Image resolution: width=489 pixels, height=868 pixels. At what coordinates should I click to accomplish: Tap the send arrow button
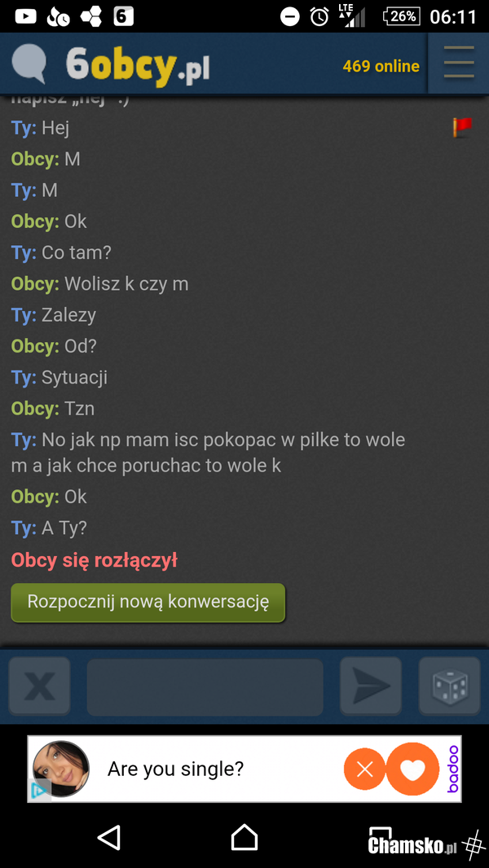pyautogui.click(x=371, y=686)
